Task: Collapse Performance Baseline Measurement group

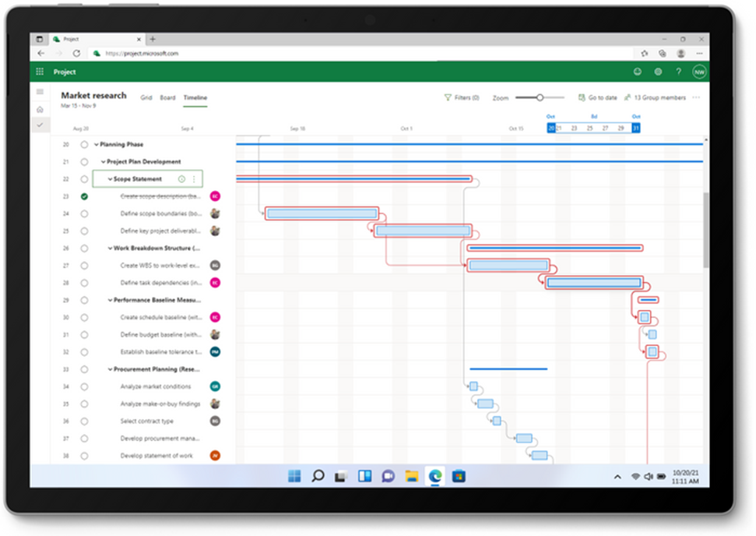Action: pyautogui.click(x=110, y=300)
